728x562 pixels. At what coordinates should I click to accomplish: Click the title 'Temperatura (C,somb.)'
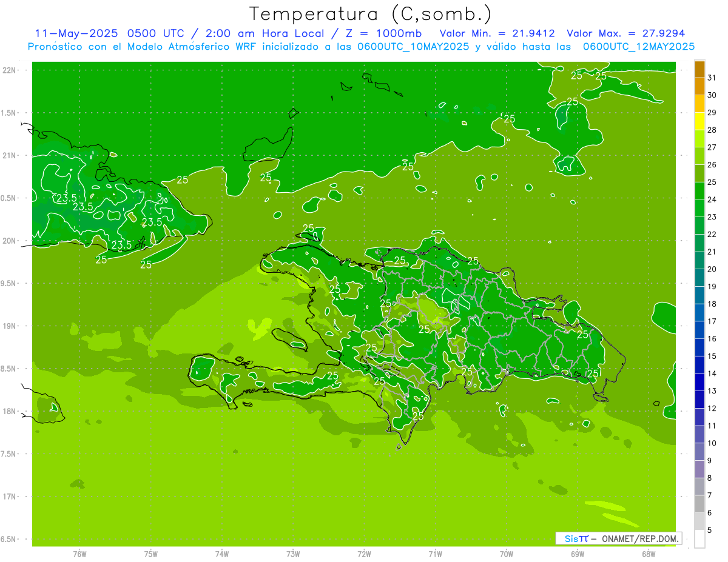pyautogui.click(x=371, y=14)
